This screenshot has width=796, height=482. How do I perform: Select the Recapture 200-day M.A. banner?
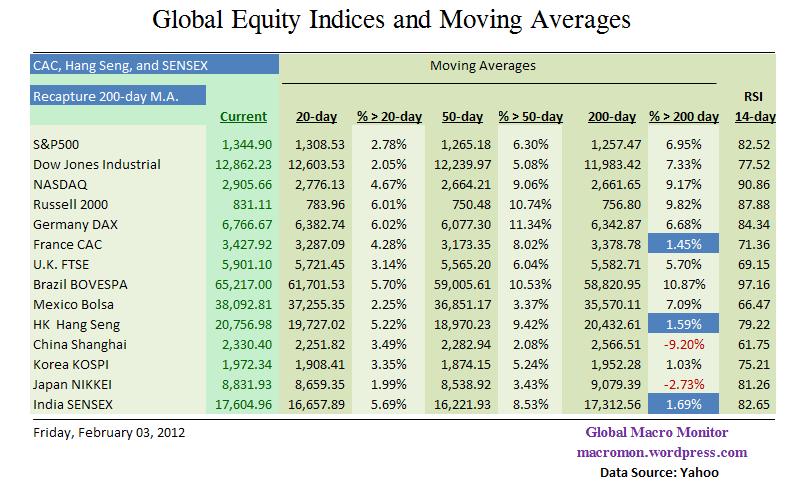click(x=104, y=95)
